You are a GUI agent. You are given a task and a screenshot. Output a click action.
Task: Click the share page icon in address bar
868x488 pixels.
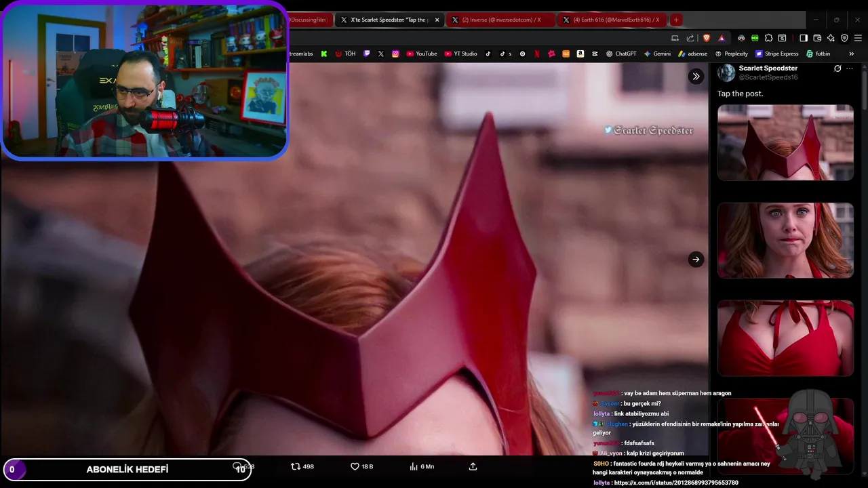pyautogui.click(x=690, y=38)
